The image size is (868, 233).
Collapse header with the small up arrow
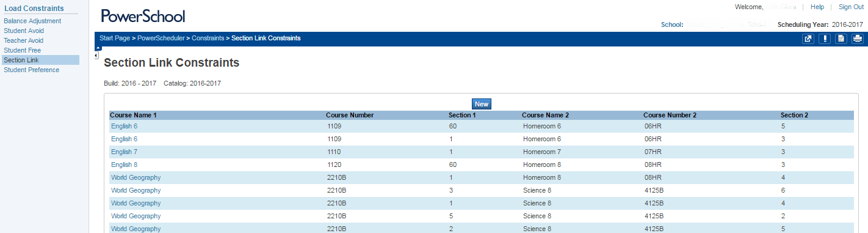[98, 48]
